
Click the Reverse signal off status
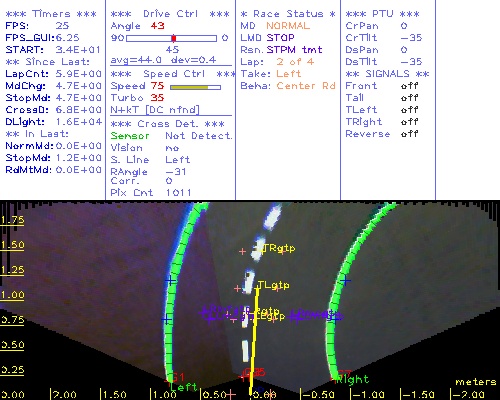410,134
